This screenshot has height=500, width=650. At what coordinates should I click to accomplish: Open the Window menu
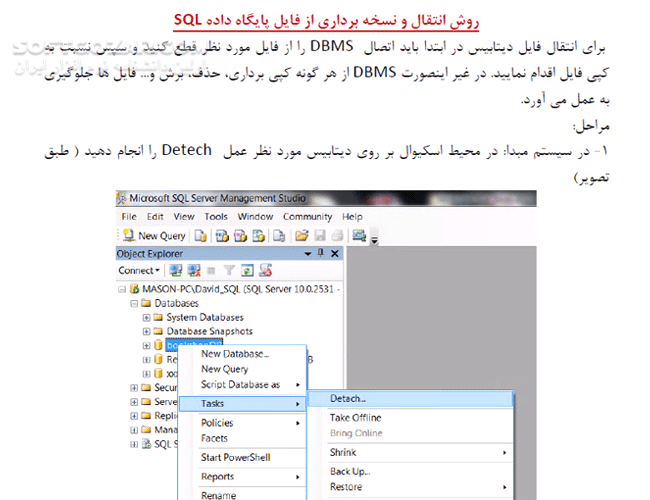tap(255, 216)
